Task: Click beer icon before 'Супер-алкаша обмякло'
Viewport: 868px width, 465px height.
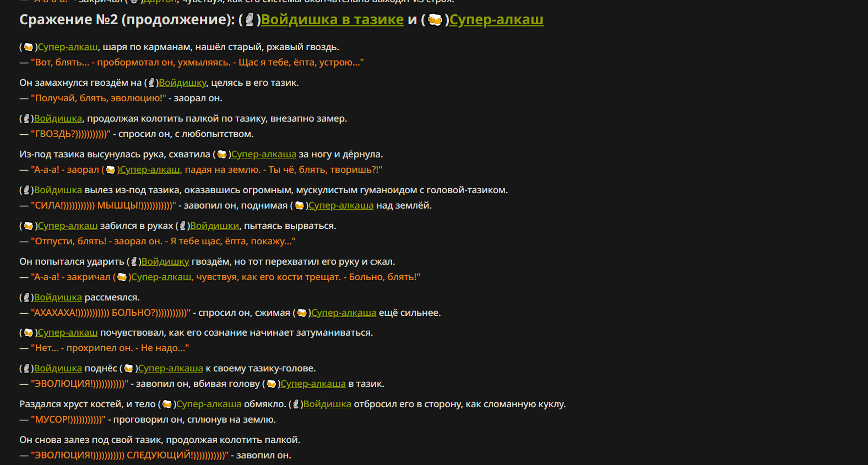Action: [167, 404]
